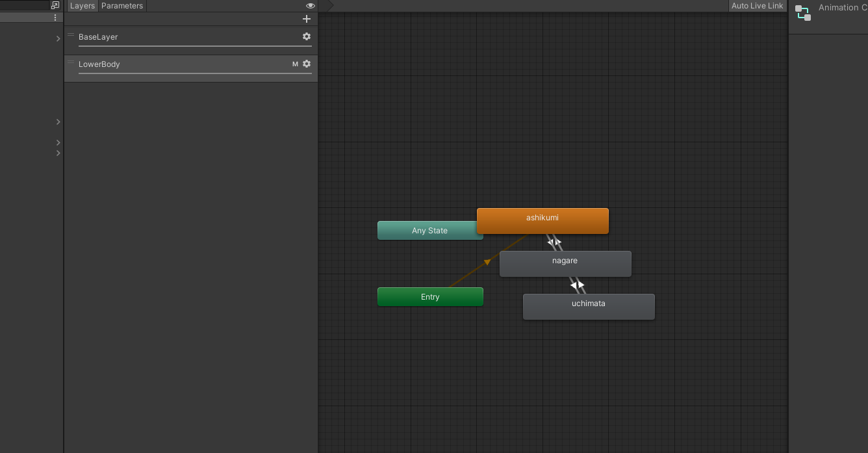Viewport: 868px width, 453px height.
Task: Select the Entry to ashikumi transition arrow
Action: tap(487, 261)
